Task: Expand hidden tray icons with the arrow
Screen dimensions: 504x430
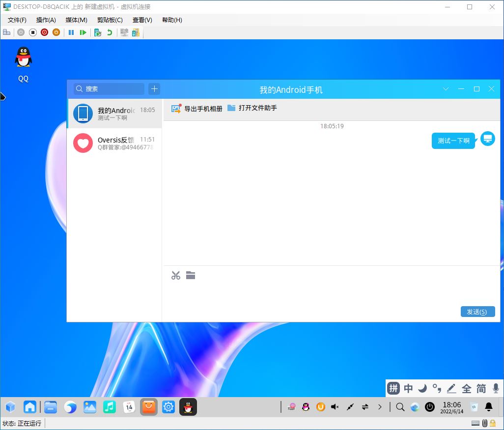Action: (x=380, y=407)
